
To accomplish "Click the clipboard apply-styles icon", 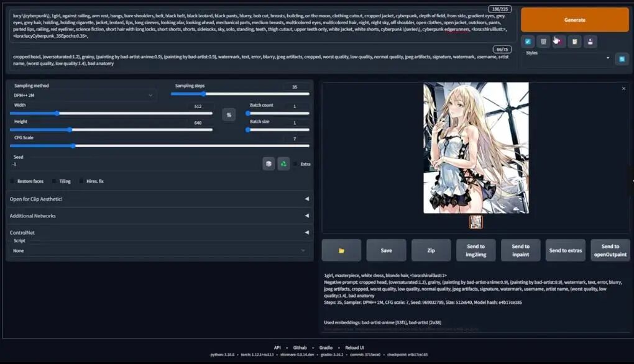I will pyautogui.click(x=574, y=41).
